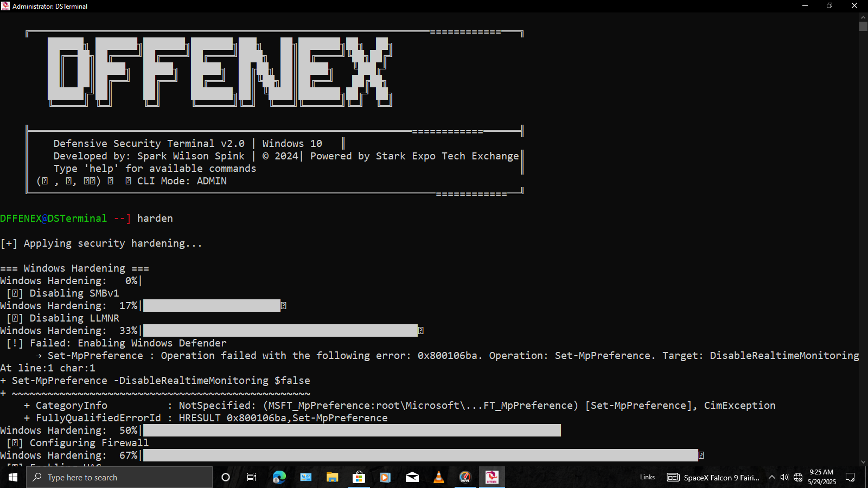868x488 pixels.
Task: Open the network status tray icon
Action: (x=798, y=477)
